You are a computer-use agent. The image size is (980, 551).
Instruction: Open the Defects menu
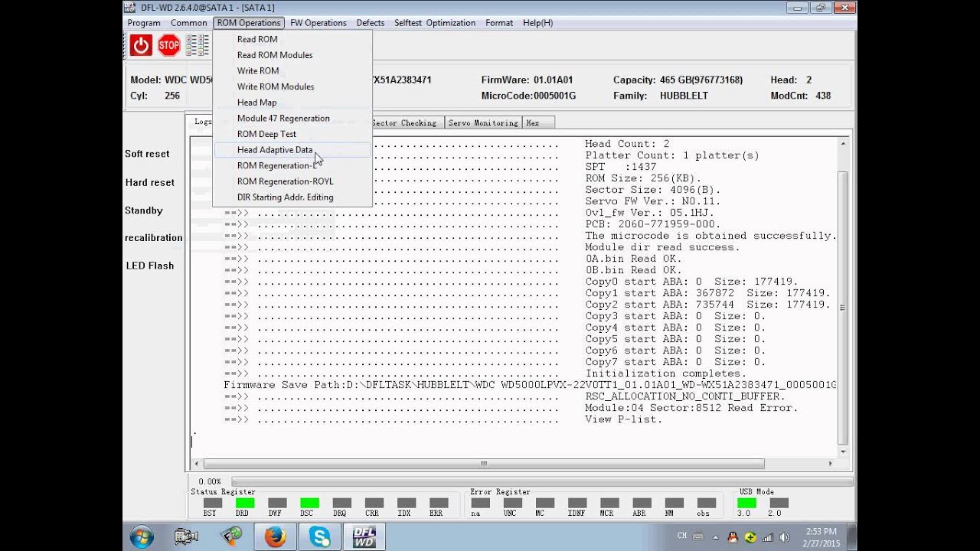(371, 23)
